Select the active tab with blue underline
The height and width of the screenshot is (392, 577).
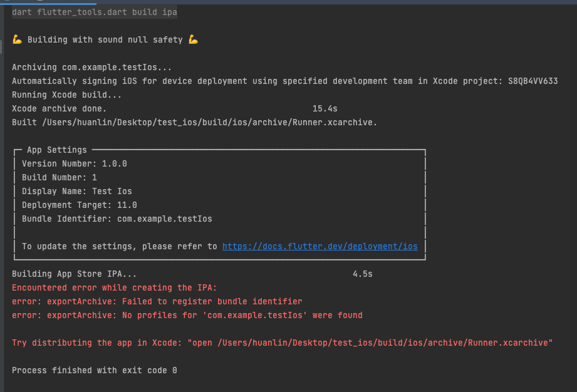coord(48,3)
